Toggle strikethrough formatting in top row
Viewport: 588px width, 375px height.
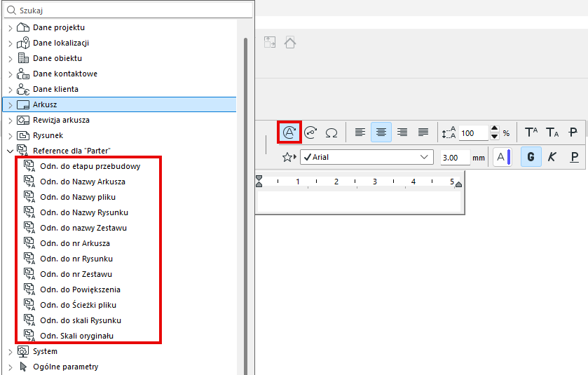click(573, 132)
